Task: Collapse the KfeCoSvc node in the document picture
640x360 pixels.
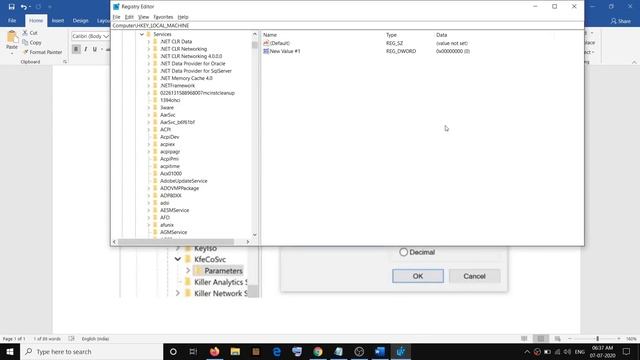Action: (x=178, y=259)
